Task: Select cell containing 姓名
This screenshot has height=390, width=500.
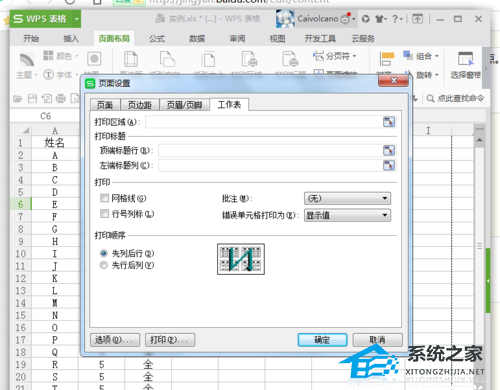Action: point(55,143)
